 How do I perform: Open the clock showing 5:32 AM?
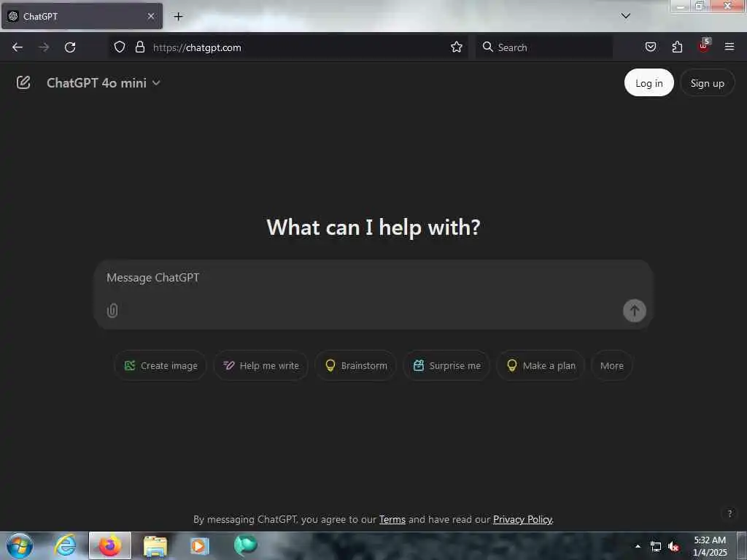[x=710, y=546]
